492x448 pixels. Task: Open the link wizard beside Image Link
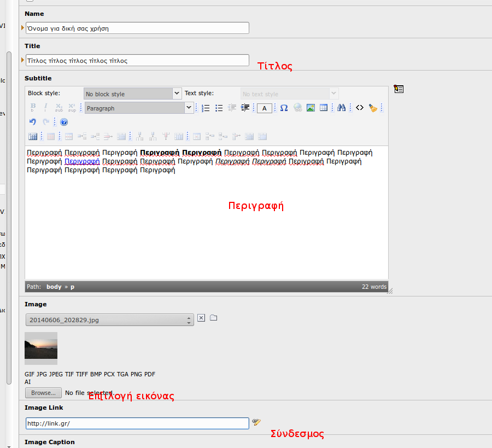(x=256, y=422)
